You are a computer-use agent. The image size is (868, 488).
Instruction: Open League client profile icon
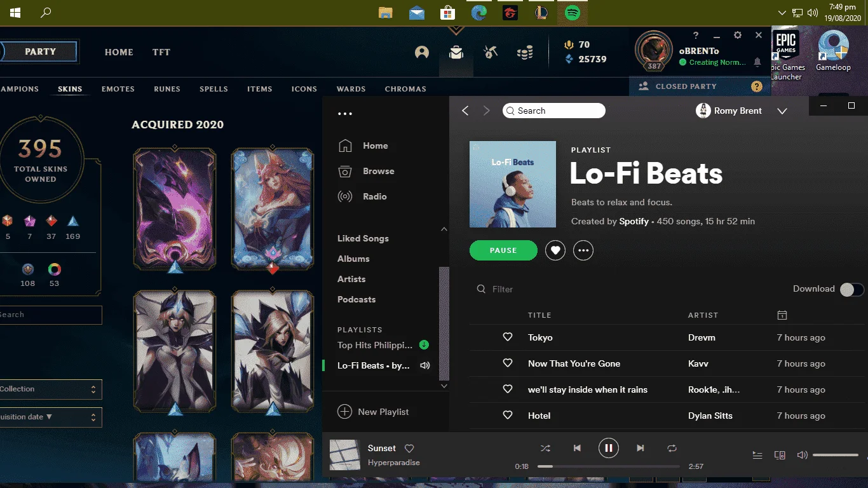(x=422, y=53)
